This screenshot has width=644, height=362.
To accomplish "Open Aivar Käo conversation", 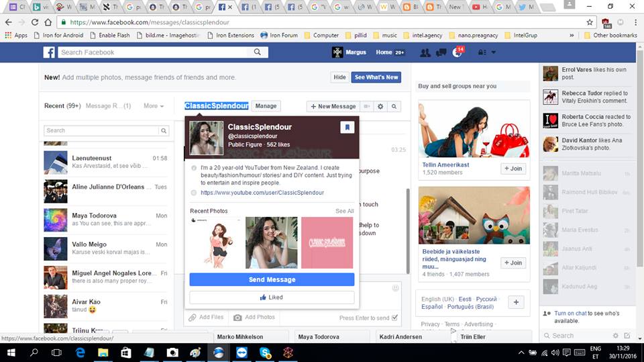I will pos(106,306).
